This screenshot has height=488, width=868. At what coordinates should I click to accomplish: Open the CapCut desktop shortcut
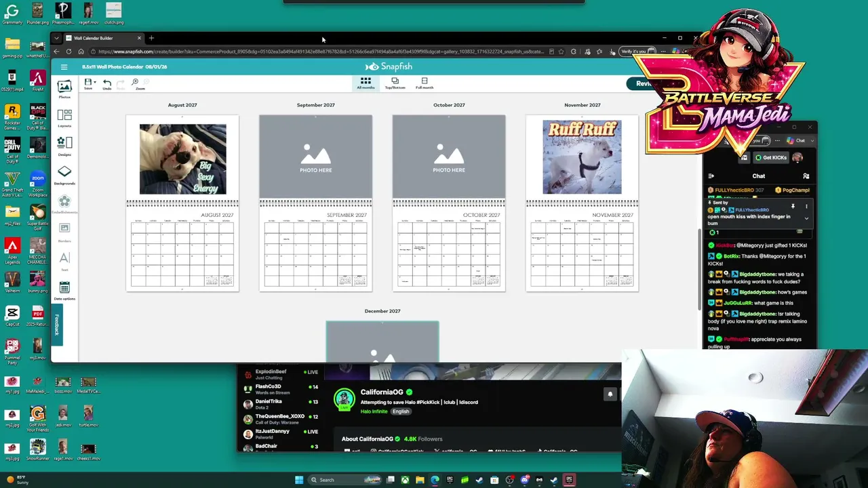pyautogui.click(x=12, y=316)
